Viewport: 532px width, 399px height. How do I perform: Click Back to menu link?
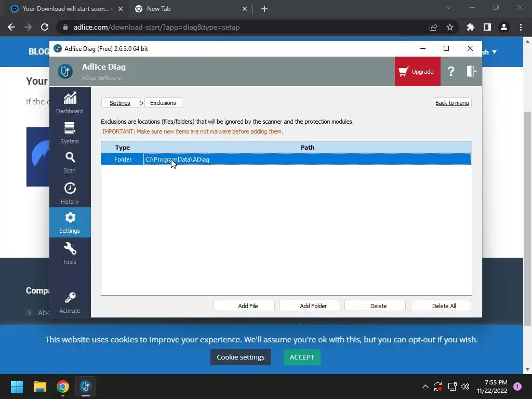[x=453, y=103]
